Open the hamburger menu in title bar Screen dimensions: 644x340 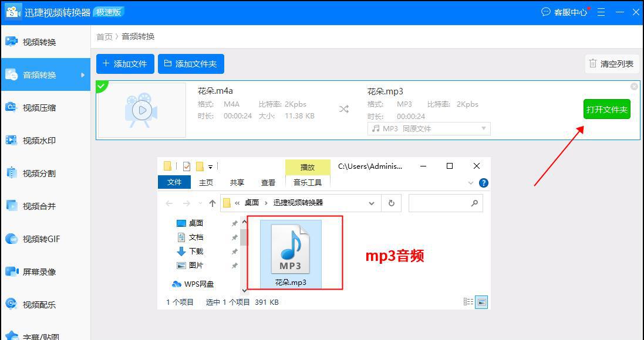coord(601,12)
